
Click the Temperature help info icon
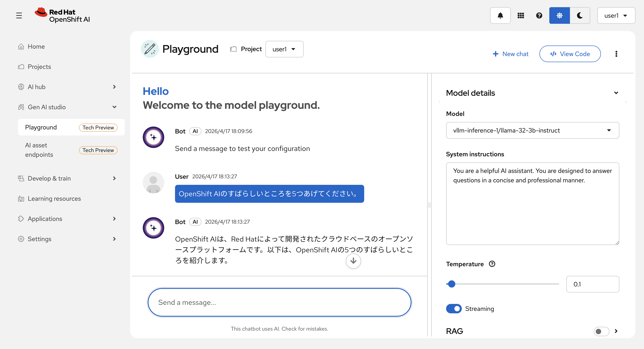click(492, 264)
